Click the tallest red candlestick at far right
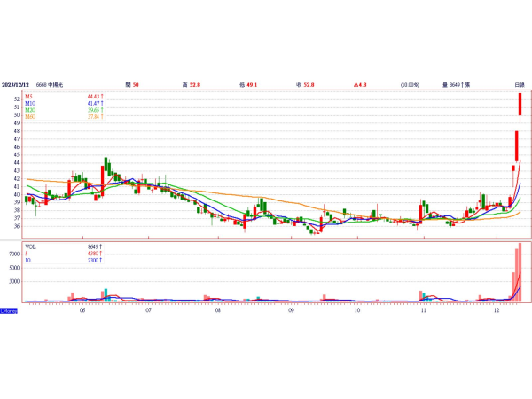This screenshot has width=532, height=399. (520, 106)
